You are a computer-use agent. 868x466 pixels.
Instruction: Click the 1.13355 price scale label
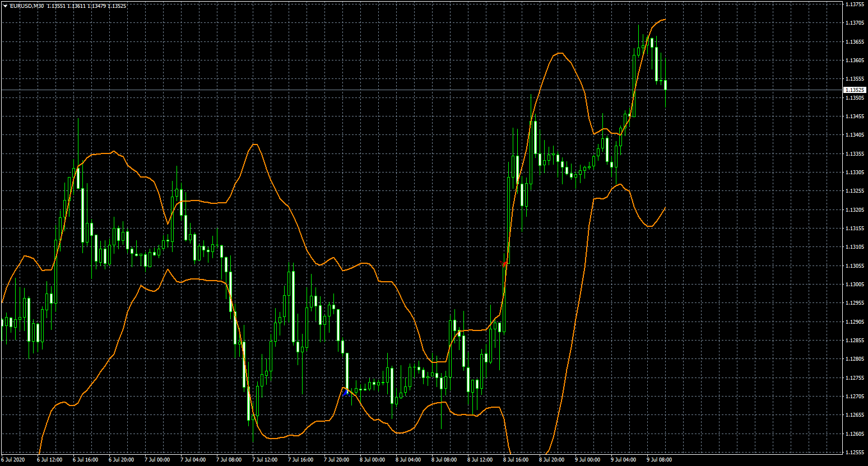coord(855,153)
